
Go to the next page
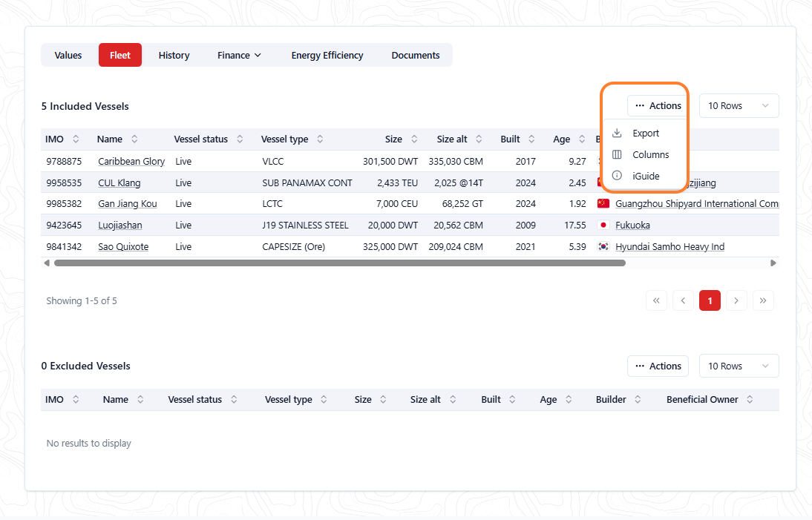click(x=736, y=300)
